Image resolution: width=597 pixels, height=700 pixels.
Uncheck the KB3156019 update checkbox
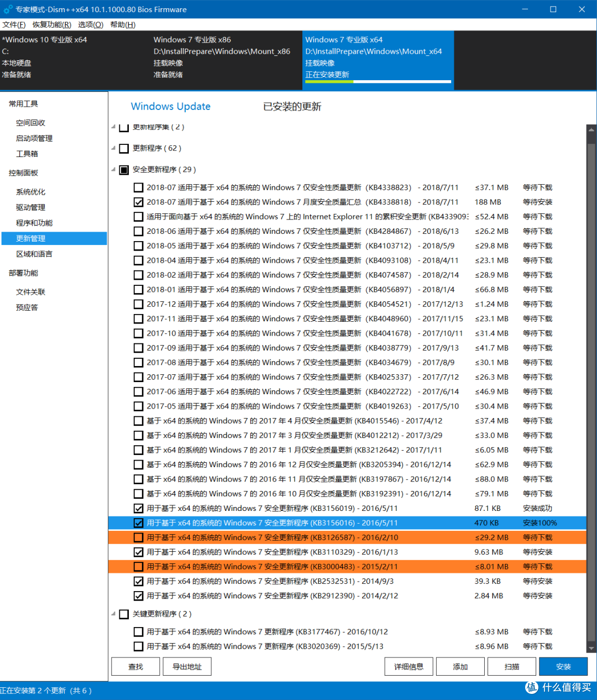click(x=138, y=509)
